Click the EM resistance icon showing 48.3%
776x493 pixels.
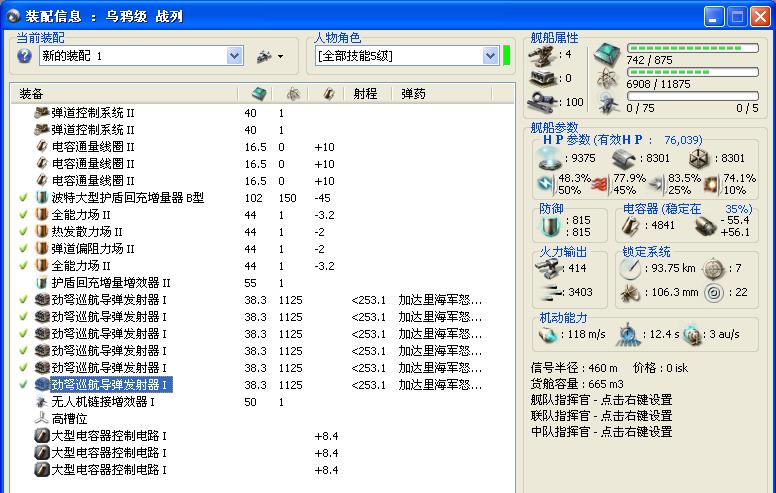(x=546, y=184)
